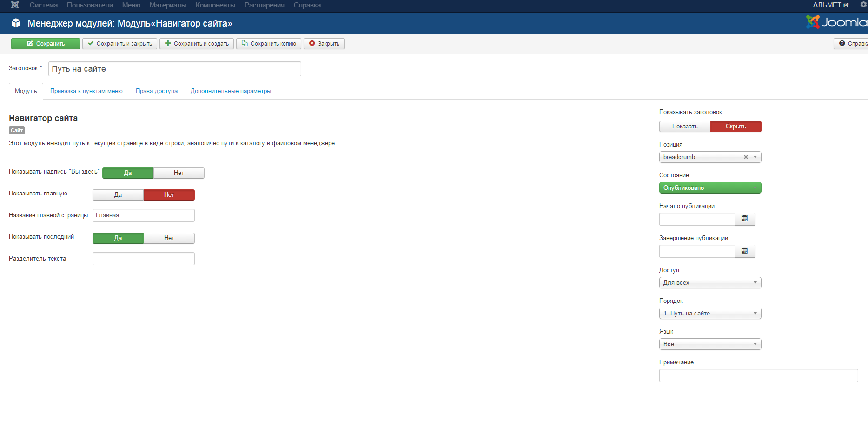
Task: Open the settings gear icon at top right
Action: click(863, 5)
